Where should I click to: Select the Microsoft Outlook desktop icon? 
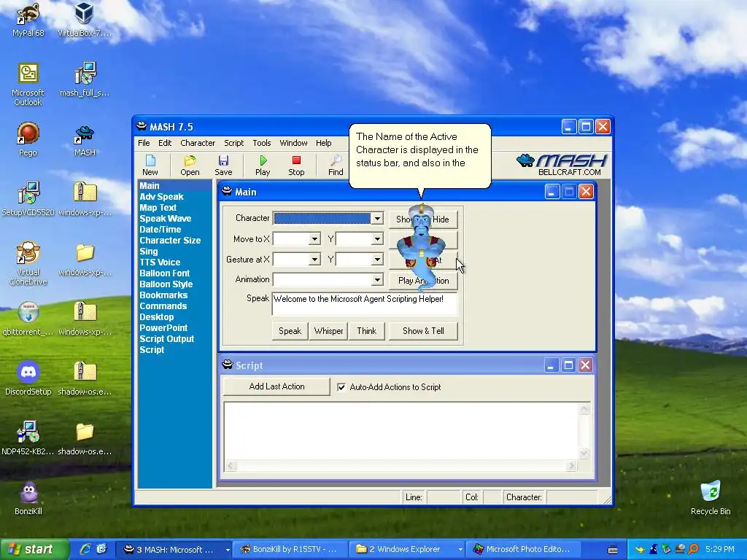pyautogui.click(x=28, y=85)
